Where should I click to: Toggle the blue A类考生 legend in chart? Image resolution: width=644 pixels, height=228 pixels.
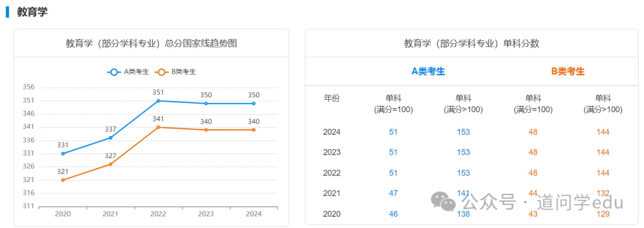point(128,72)
